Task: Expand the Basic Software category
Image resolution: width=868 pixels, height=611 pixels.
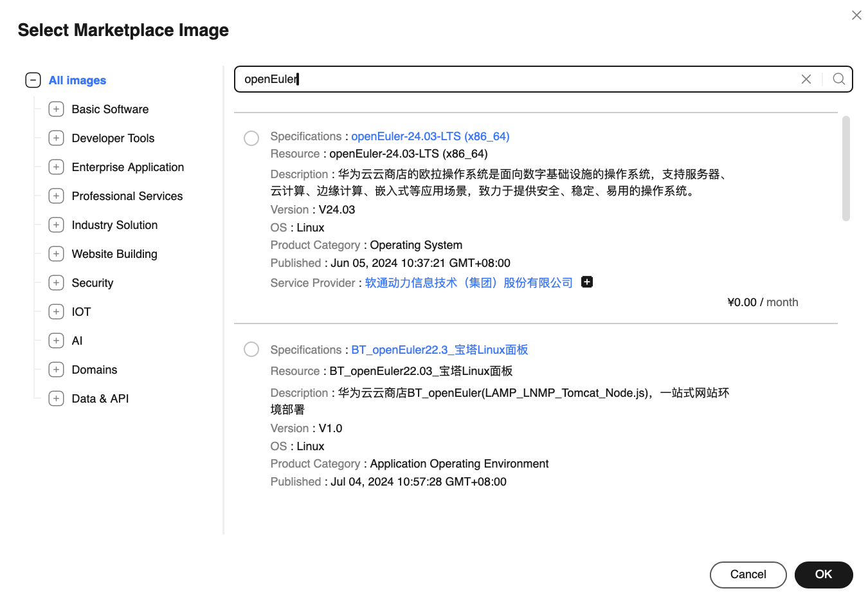Action: 57,109
